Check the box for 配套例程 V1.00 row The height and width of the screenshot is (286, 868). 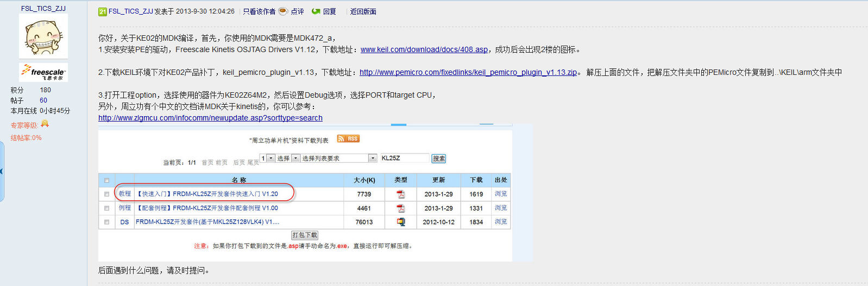pos(106,208)
